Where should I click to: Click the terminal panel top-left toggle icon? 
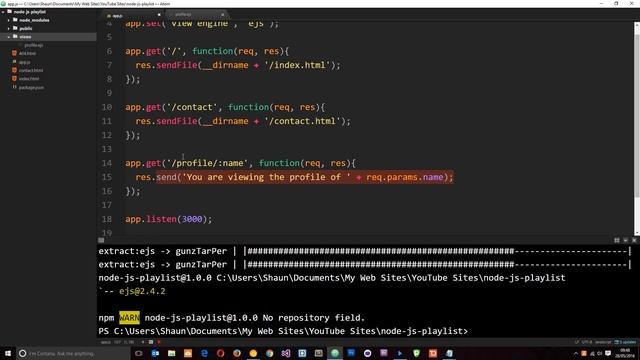click(101, 240)
